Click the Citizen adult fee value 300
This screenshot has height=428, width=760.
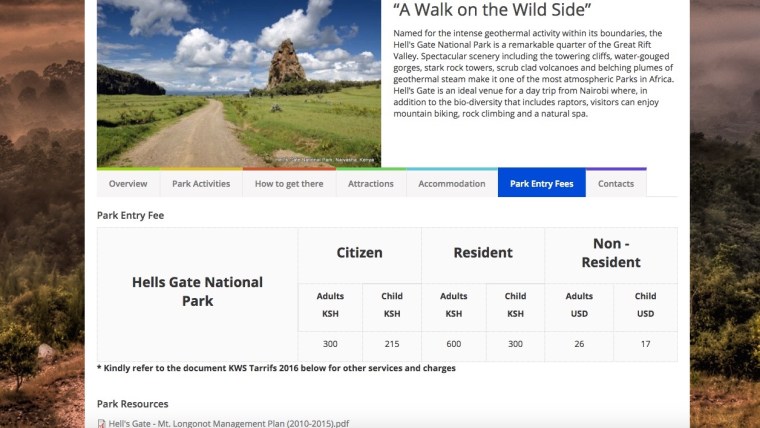329,344
